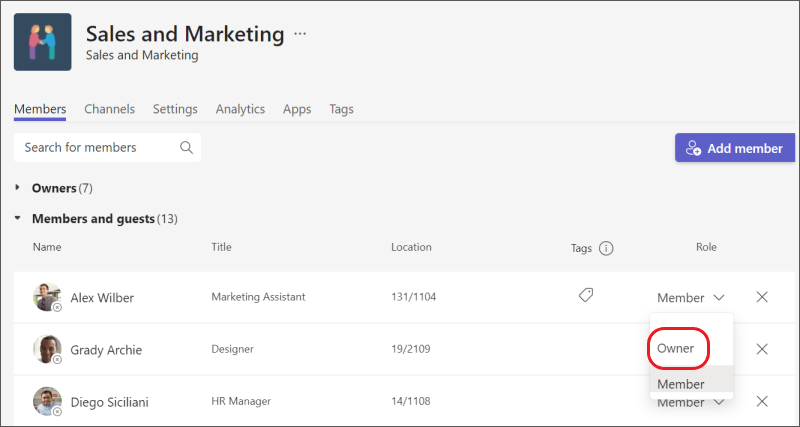Remove Diego Siciliani with the X icon
This screenshot has width=800, height=427.
(x=762, y=401)
